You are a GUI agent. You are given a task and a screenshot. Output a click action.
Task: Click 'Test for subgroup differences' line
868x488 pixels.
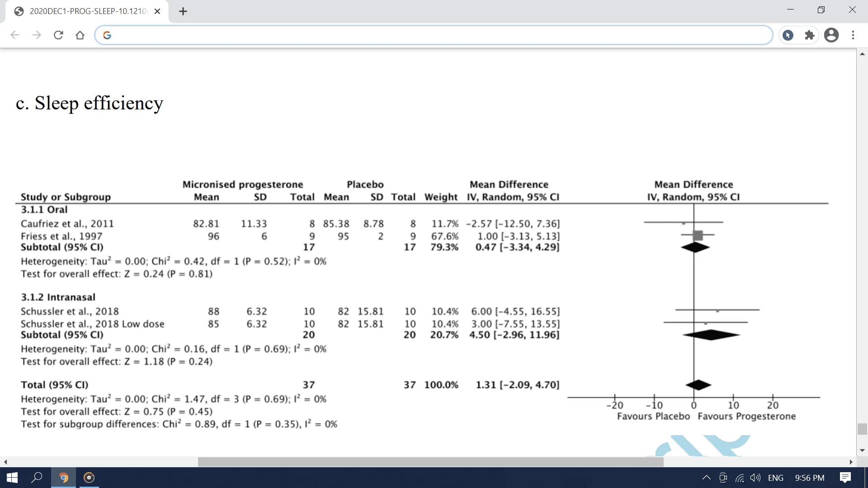coord(179,424)
